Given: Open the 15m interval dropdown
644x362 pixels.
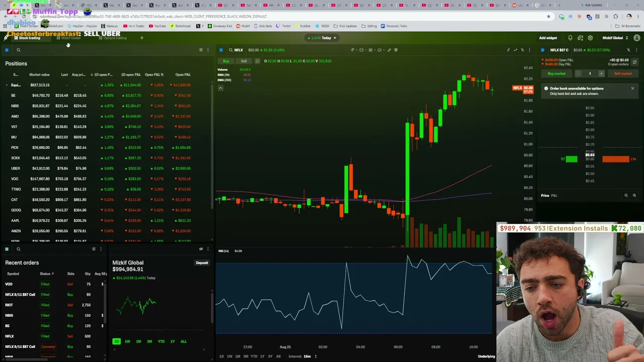Looking at the screenshot, I should 310,356.
